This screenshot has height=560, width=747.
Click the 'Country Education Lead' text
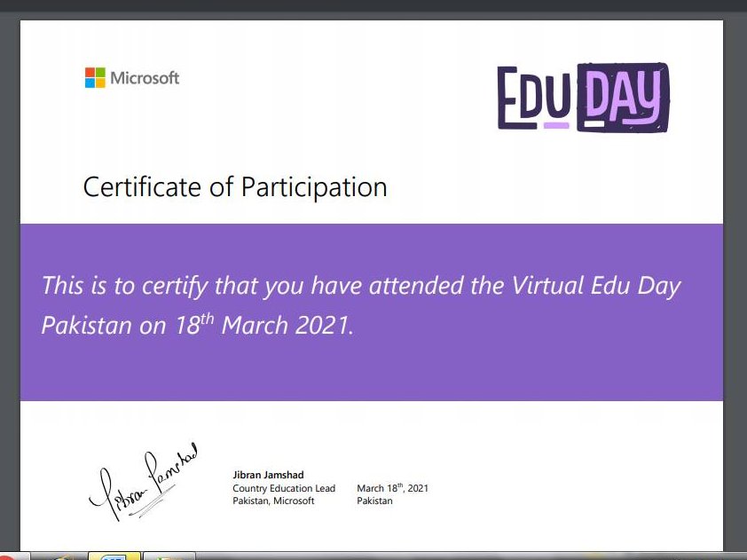click(x=284, y=488)
